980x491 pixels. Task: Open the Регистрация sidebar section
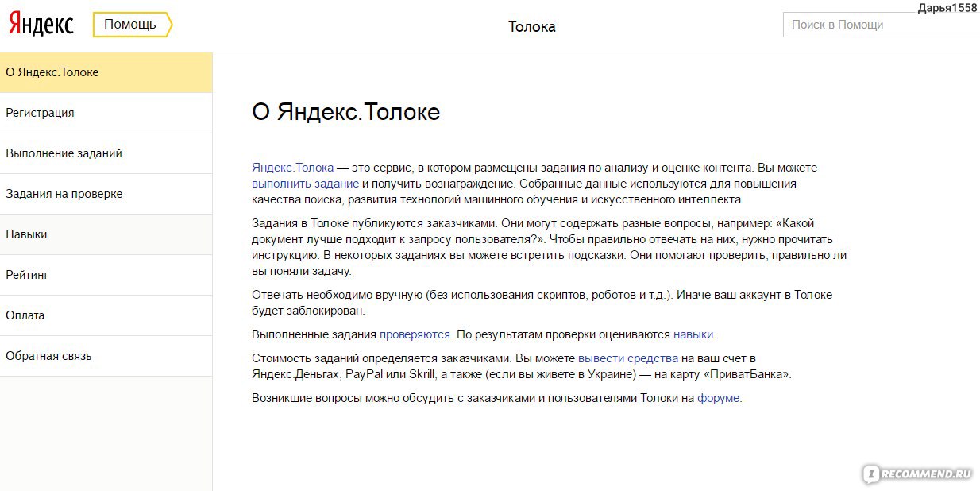click(106, 113)
